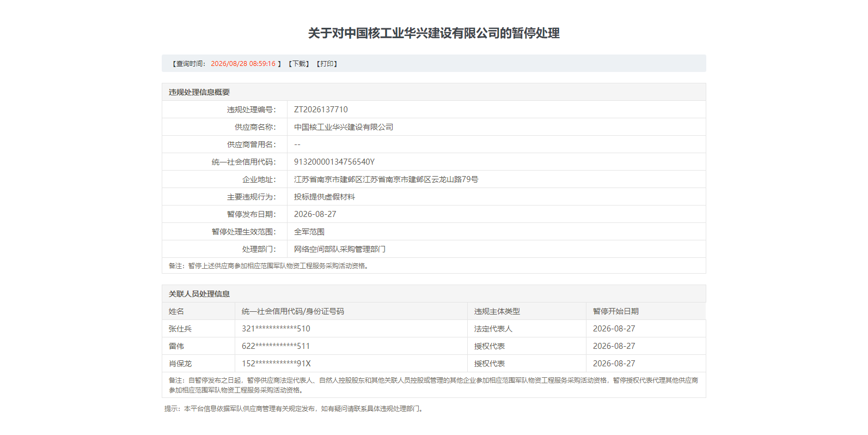Viewport: 868px width, 435px height.
Task: Click the 姓名 column header
Action: (x=176, y=311)
